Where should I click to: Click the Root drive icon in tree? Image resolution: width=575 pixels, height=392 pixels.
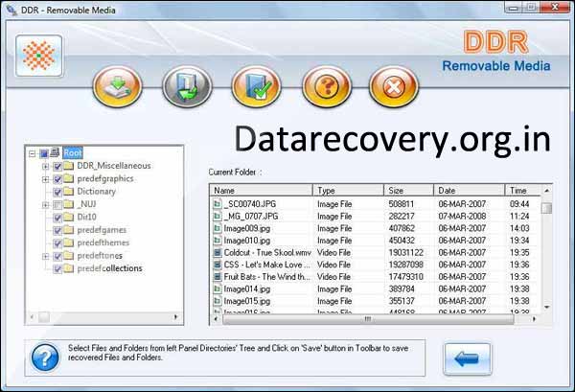pos(55,152)
